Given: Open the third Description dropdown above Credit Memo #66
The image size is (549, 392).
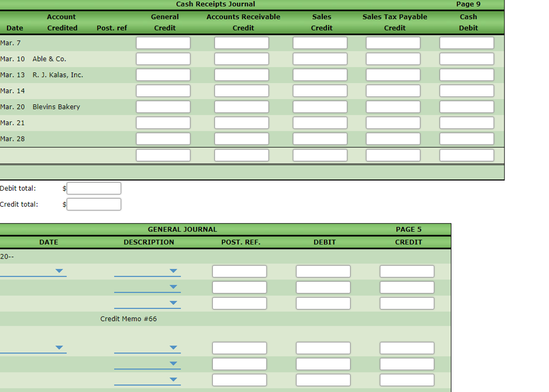Looking at the screenshot, I should (x=173, y=303).
